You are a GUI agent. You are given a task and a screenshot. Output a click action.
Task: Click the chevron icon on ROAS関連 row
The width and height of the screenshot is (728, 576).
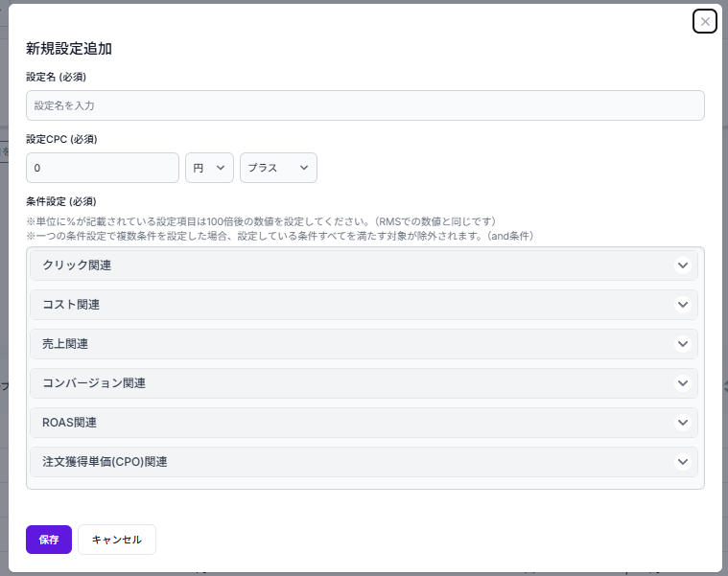pyautogui.click(x=683, y=423)
